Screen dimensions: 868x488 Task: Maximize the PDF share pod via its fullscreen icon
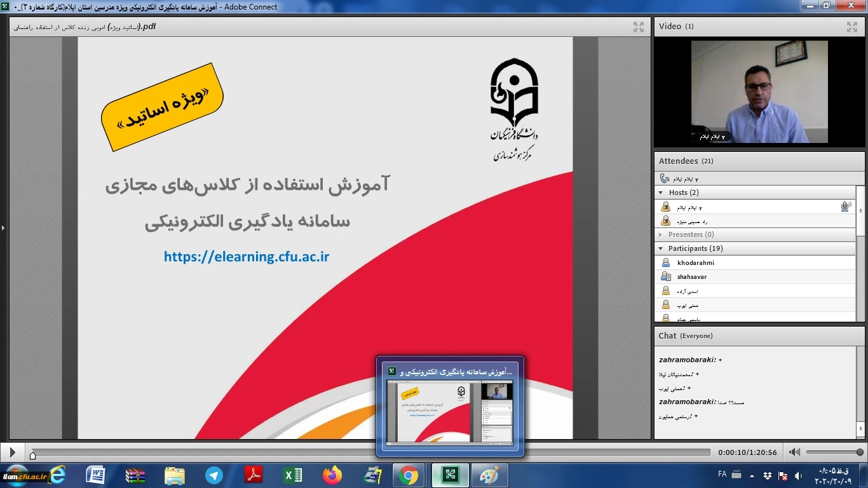pyautogui.click(x=639, y=27)
